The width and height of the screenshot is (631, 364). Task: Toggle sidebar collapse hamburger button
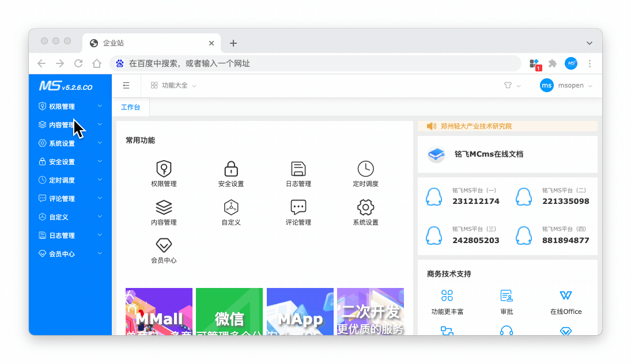click(x=126, y=85)
